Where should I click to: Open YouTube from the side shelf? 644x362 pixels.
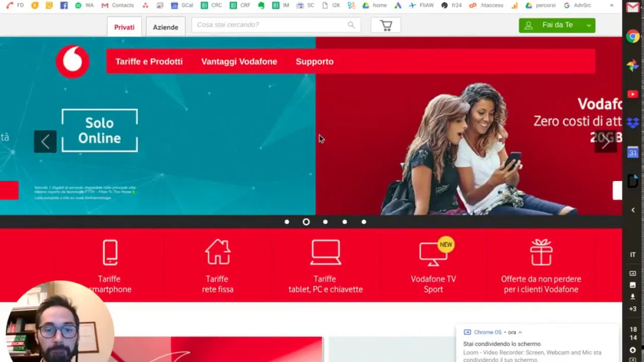tap(633, 94)
